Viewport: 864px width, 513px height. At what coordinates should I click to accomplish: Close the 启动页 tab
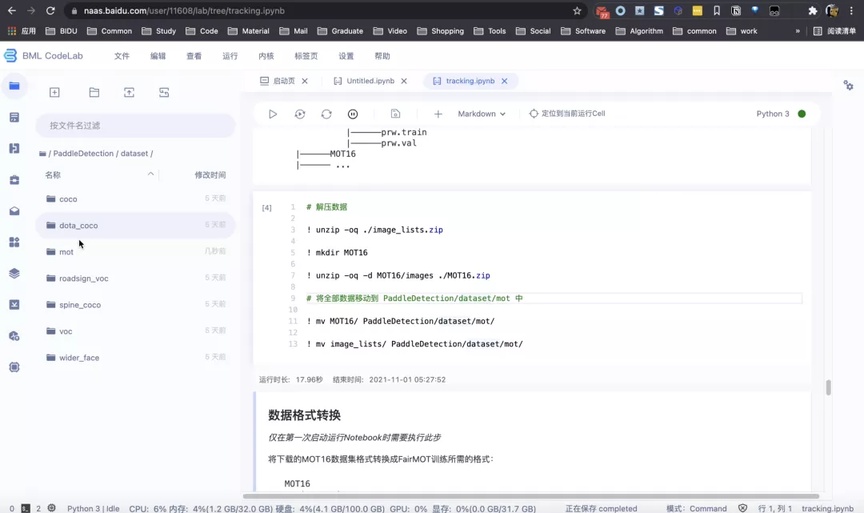click(305, 81)
